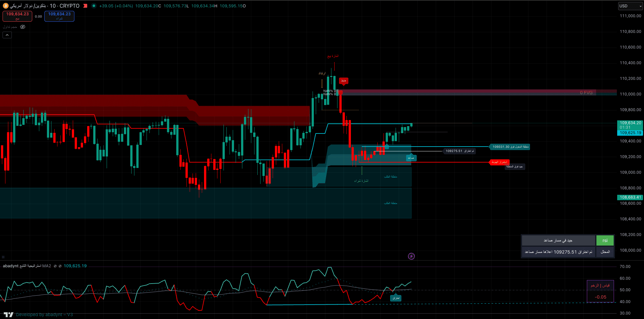Click the red continued-decline line label
644x319 pixels.
click(499, 162)
